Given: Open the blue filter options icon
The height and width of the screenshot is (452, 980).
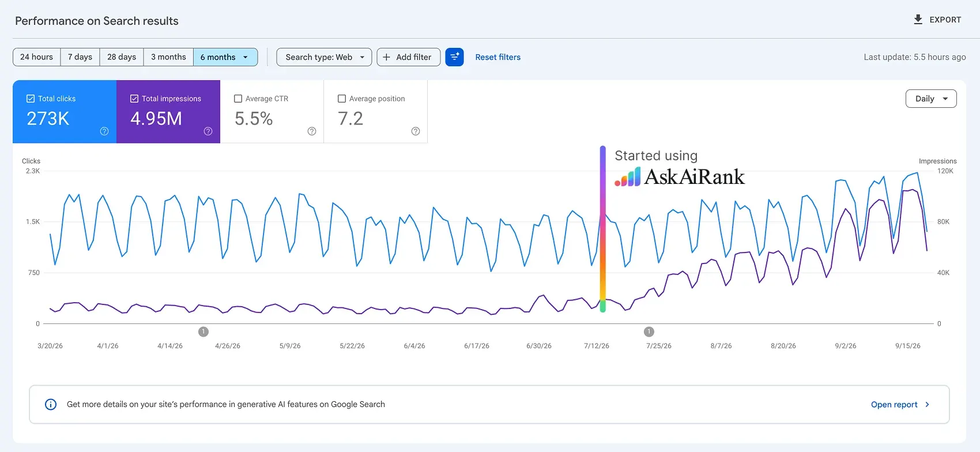Looking at the screenshot, I should tap(454, 57).
